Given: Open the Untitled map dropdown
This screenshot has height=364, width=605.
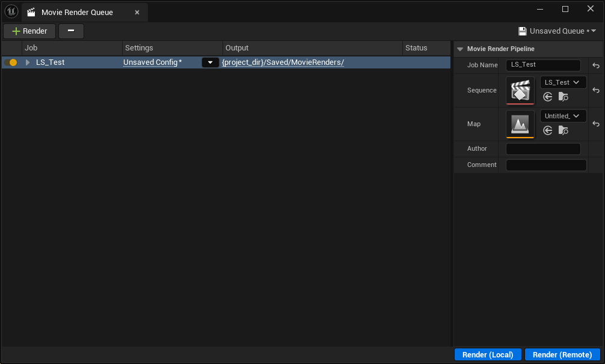Looking at the screenshot, I should point(563,116).
